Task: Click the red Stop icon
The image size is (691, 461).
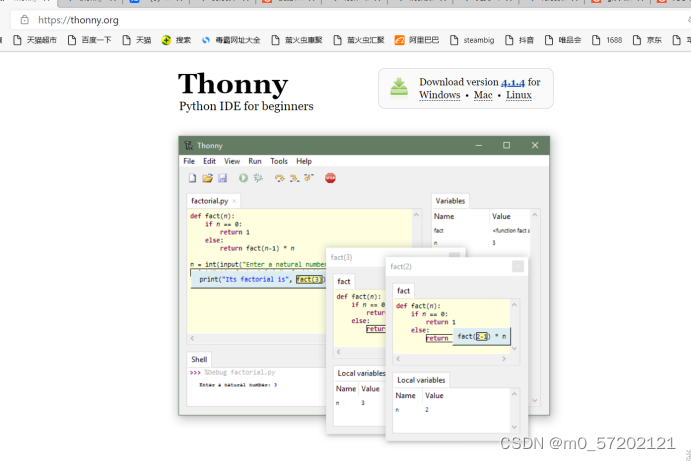Action: click(x=331, y=178)
